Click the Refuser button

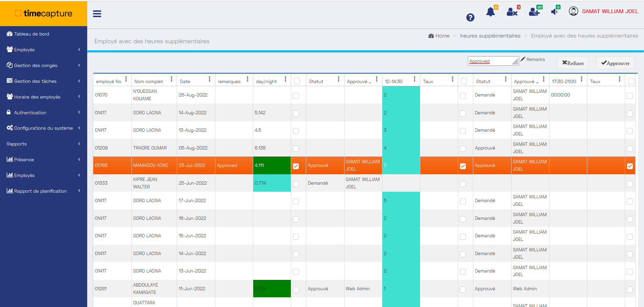pos(573,63)
